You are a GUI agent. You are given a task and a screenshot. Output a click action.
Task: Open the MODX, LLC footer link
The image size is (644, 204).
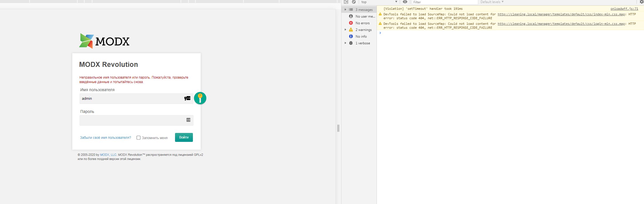(108, 155)
